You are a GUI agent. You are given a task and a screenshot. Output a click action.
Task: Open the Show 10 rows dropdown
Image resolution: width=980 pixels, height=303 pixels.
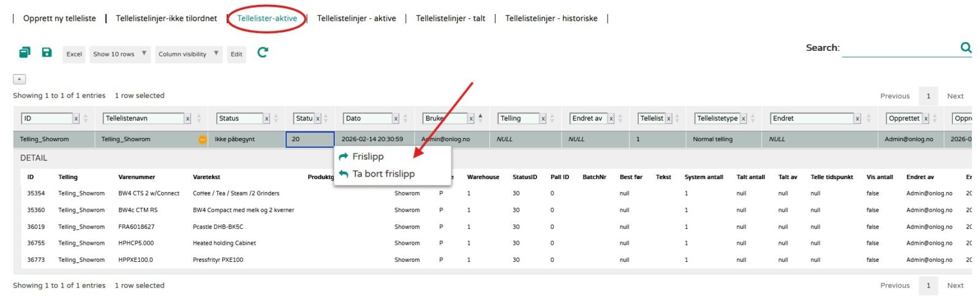pos(119,54)
